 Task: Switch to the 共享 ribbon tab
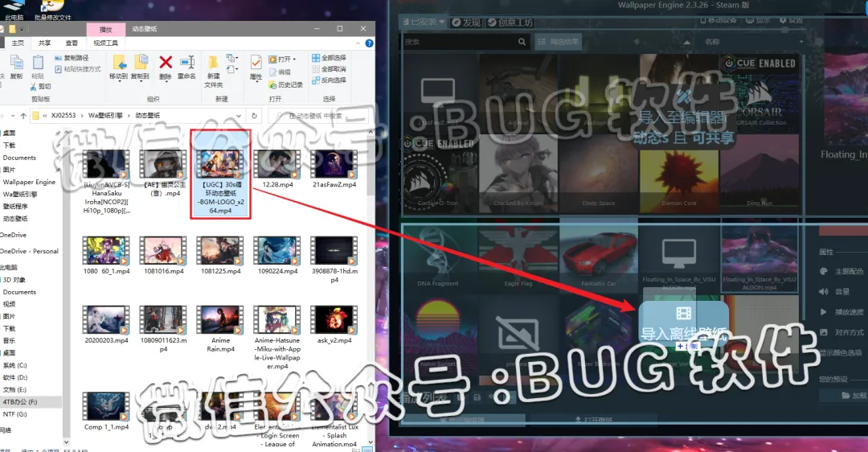tap(44, 43)
